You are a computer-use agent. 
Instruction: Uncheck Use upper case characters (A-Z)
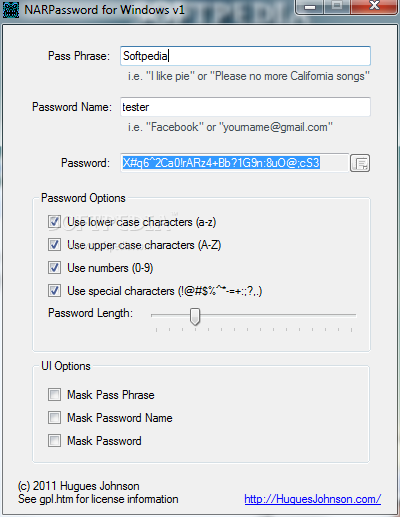click(x=54, y=245)
